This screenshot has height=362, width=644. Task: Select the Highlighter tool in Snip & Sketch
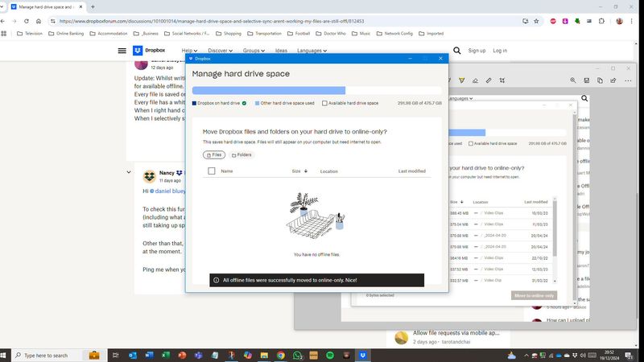(x=461, y=80)
